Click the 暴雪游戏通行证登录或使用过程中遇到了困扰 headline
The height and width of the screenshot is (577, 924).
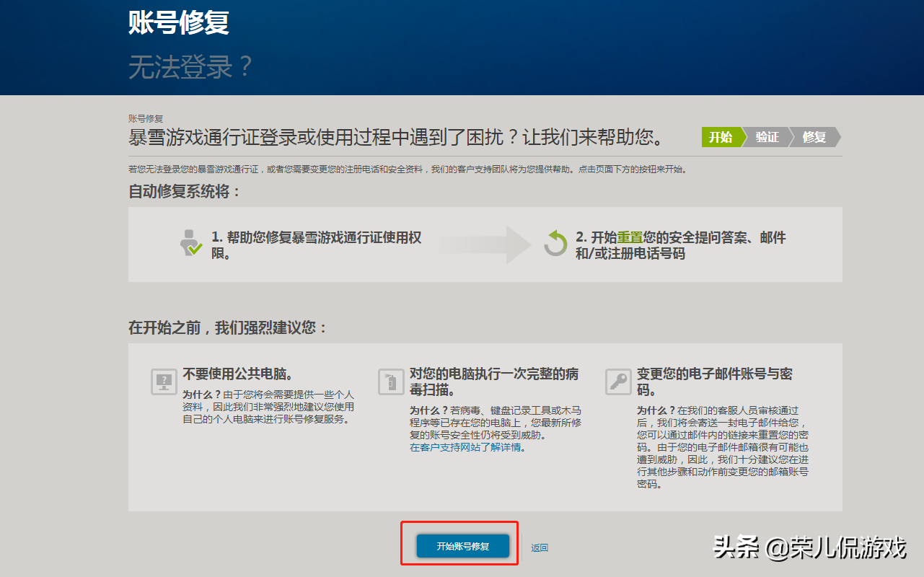point(395,137)
